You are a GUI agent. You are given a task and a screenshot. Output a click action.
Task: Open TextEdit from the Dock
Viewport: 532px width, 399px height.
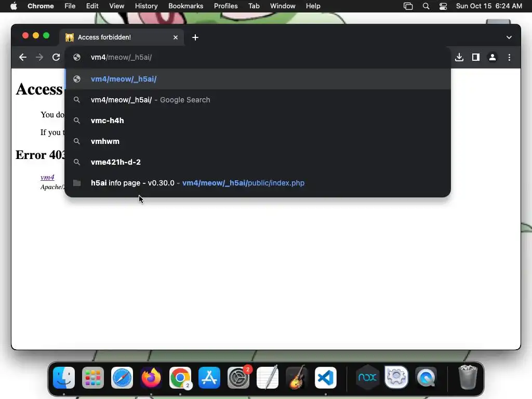click(x=268, y=377)
